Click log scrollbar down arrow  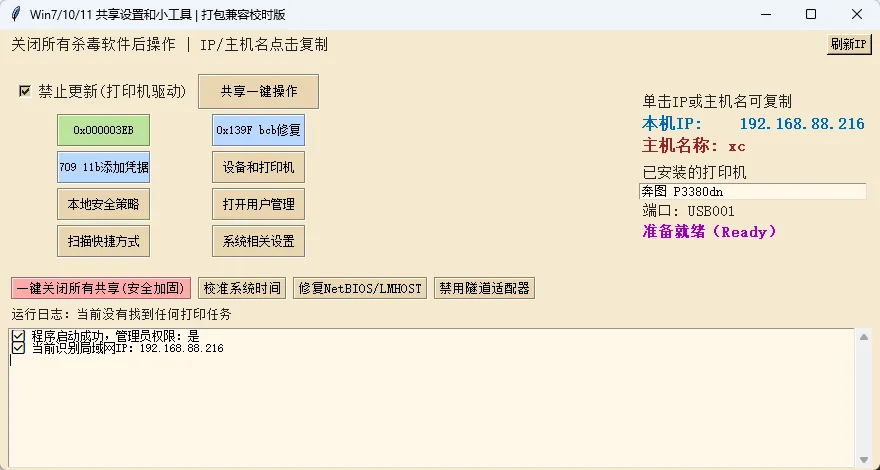[x=864, y=459]
